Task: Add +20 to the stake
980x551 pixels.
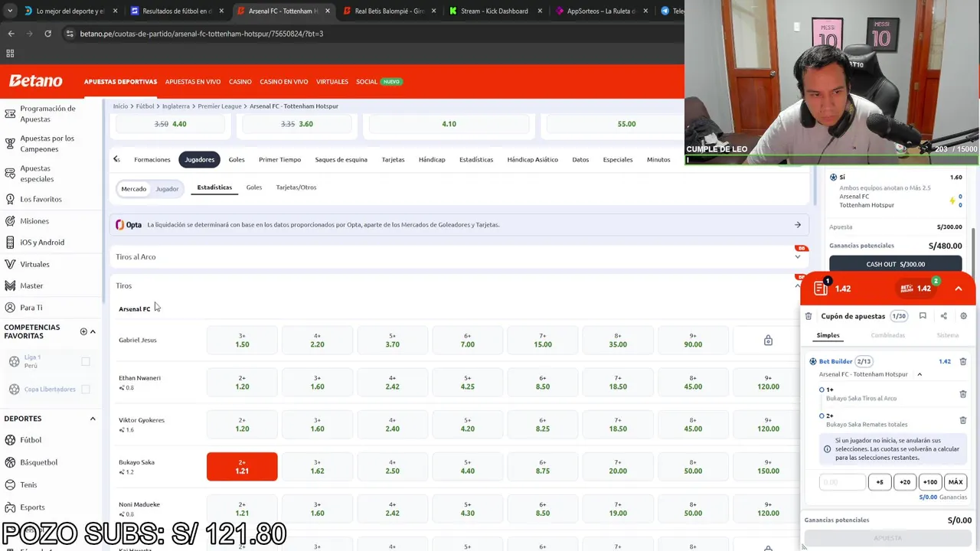Action: click(x=905, y=482)
